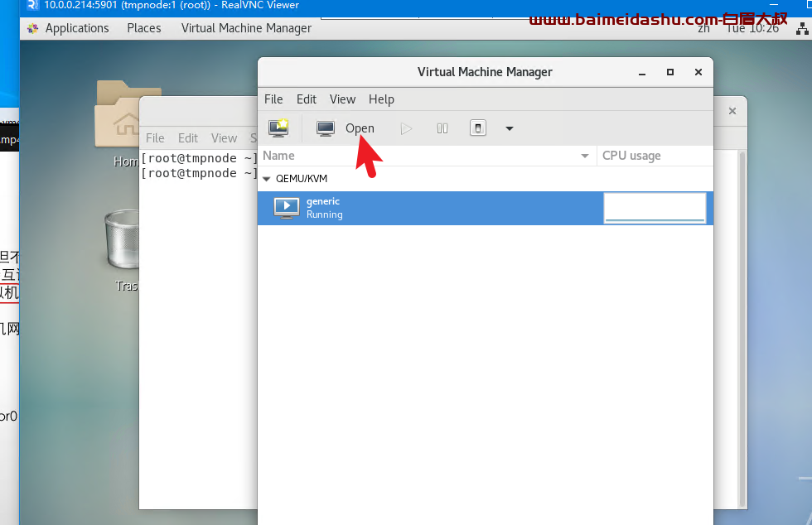
Task: Open View menu in Virtual Machine Manager
Action: click(342, 99)
